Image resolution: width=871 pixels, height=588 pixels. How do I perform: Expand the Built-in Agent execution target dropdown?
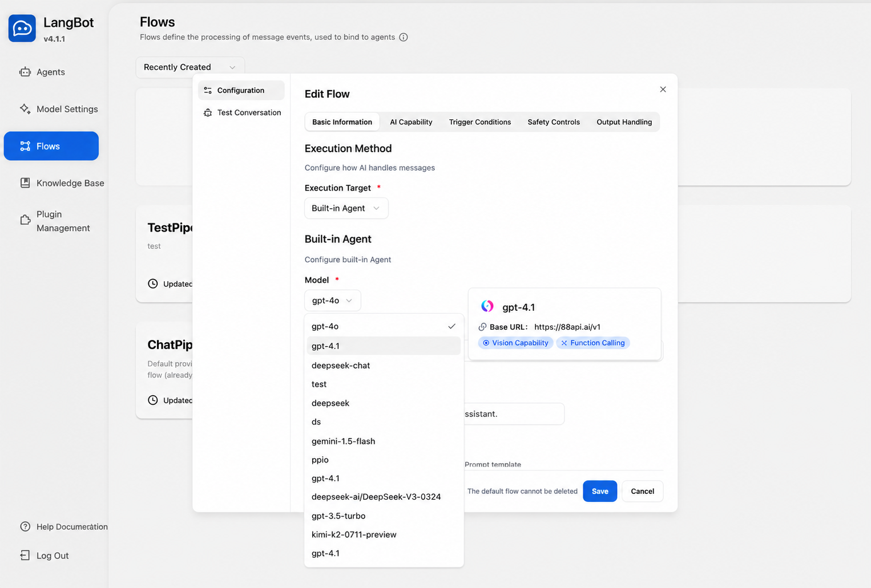(346, 208)
